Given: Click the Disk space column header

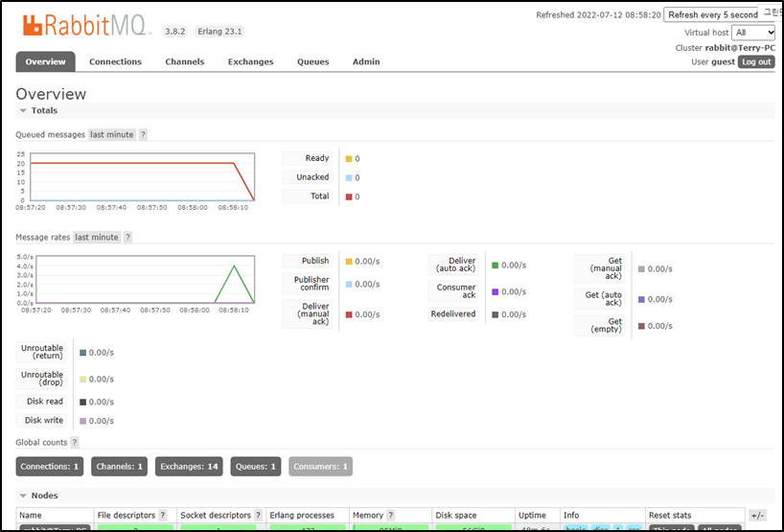Looking at the screenshot, I should (456, 515).
